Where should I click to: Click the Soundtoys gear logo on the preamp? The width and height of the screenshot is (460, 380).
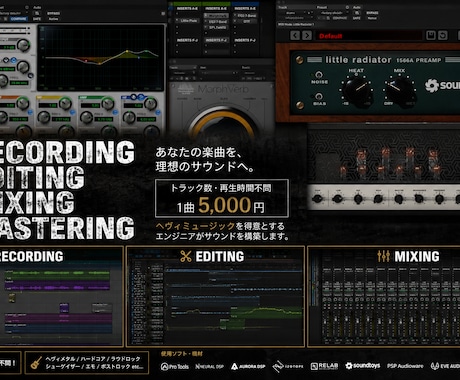point(432,86)
